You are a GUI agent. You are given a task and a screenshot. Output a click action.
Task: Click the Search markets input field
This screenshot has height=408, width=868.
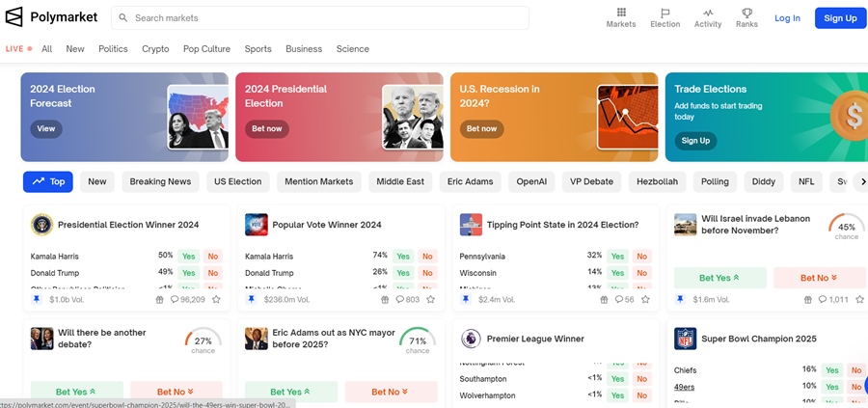(320, 17)
